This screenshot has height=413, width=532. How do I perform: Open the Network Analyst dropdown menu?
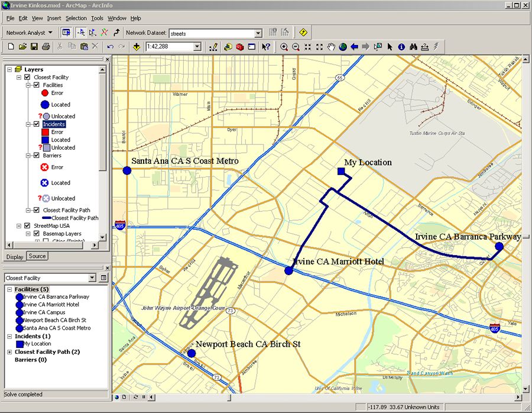pyautogui.click(x=30, y=33)
